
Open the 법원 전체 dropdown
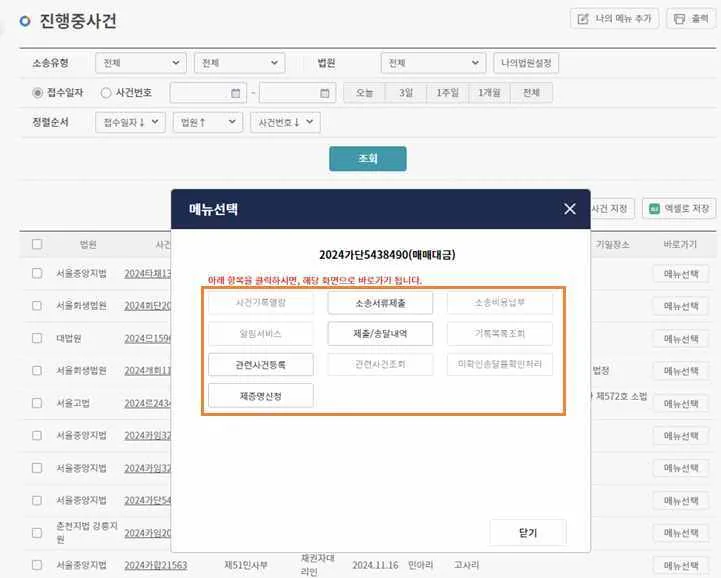(433, 63)
